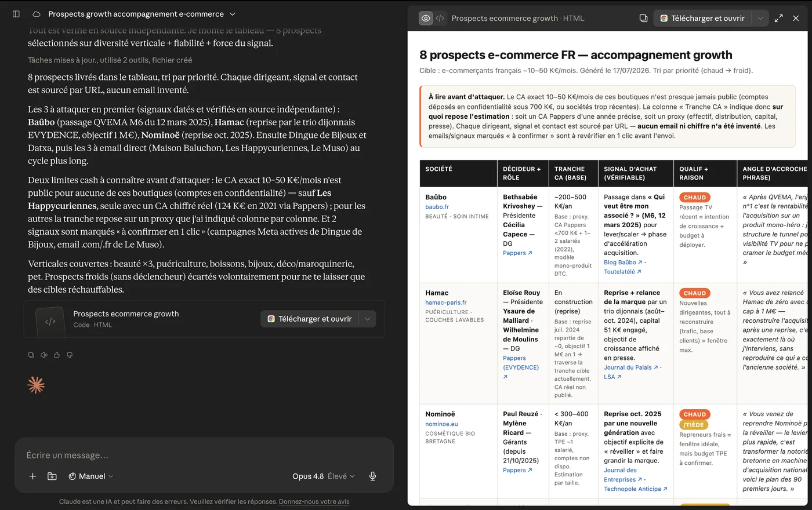The height and width of the screenshot is (510, 812).
Task: Open the Journal des Entreprises link
Action: click(x=623, y=475)
